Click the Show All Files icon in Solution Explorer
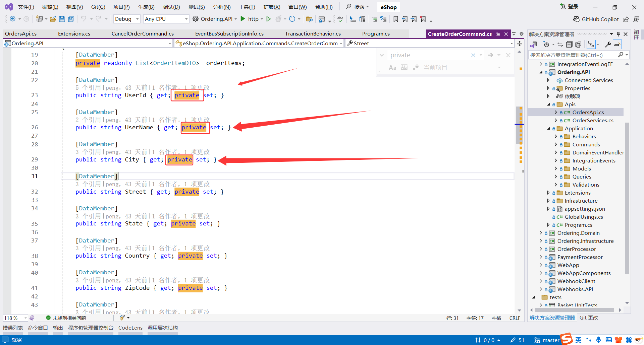 pyautogui.click(x=578, y=45)
